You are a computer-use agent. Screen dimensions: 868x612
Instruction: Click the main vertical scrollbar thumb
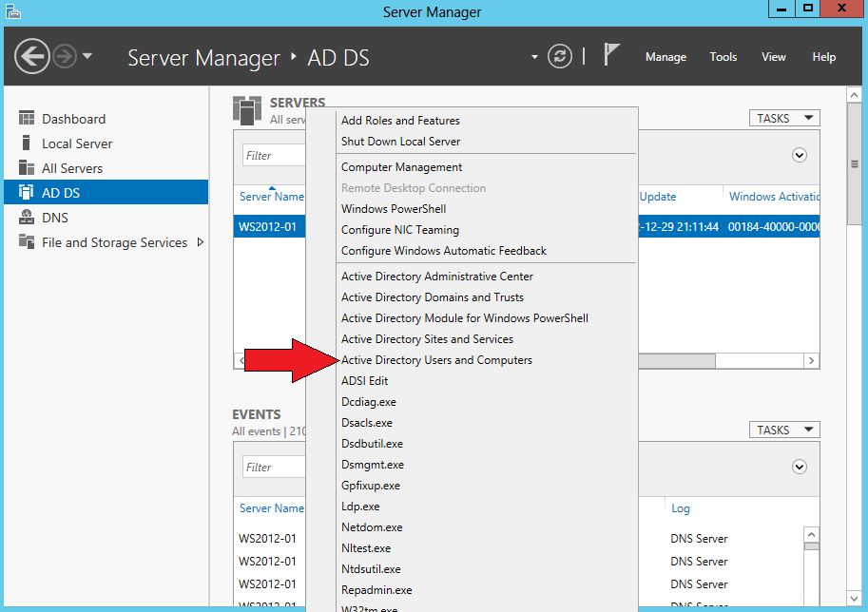coord(854,163)
